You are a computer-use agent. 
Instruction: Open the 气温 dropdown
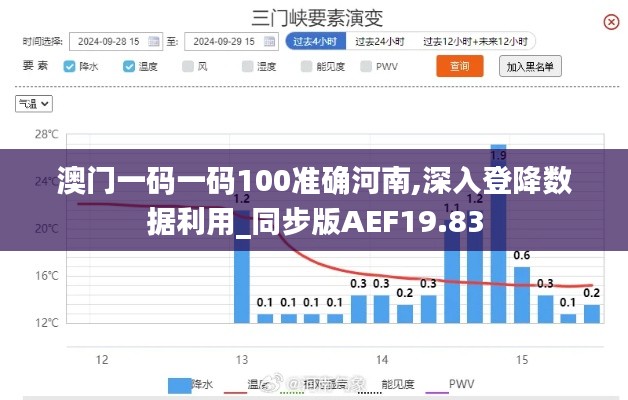pyautogui.click(x=34, y=104)
